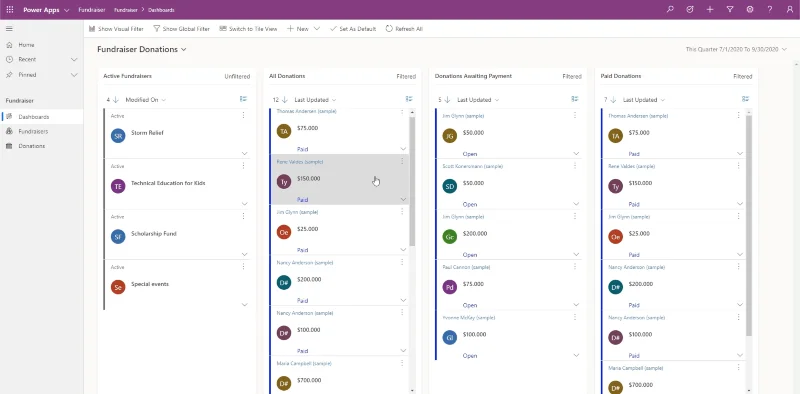
Task: Open Paul Cannon (sample) donor link
Action: (x=466, y=267)
